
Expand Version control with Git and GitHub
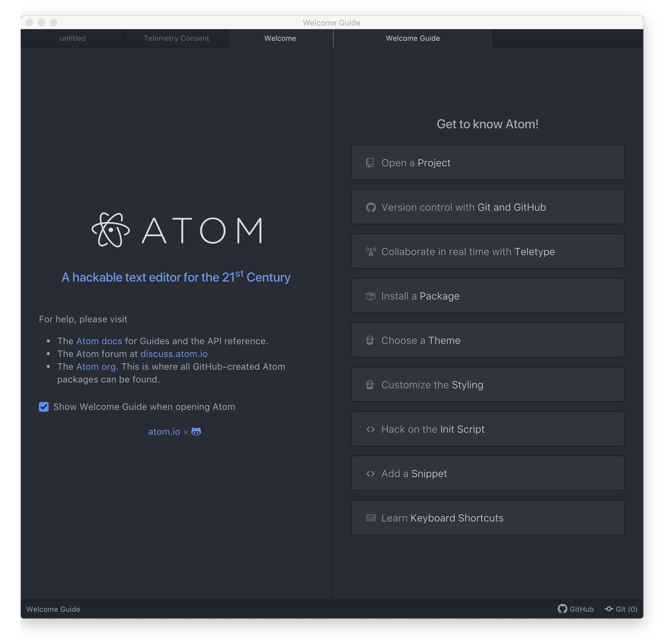point(488,207)
